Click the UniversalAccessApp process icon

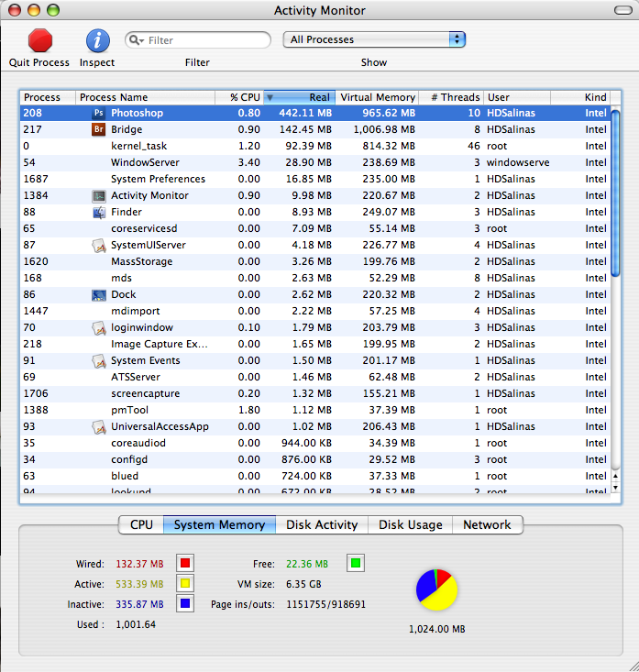[99, 427]
